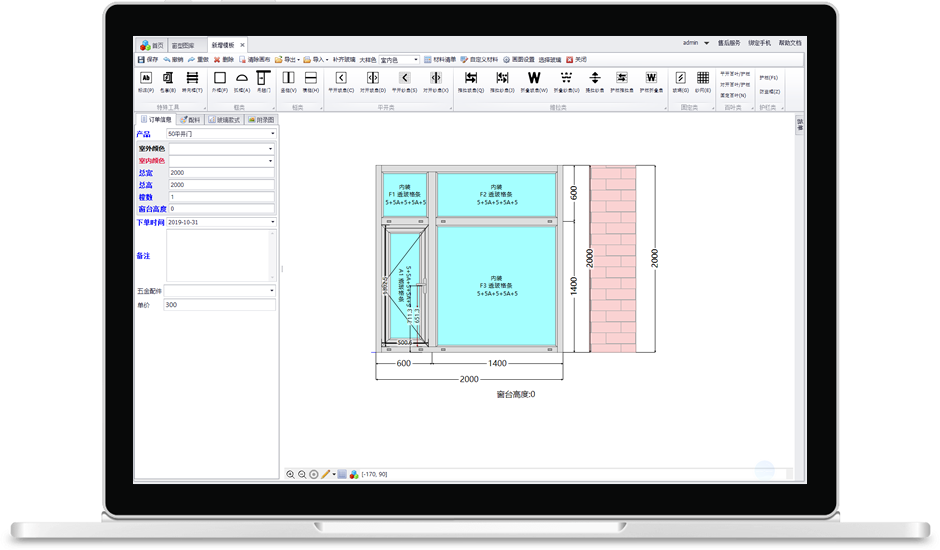Select the glass tool (G)
The width and height of the screenshot is (940, 550).
click(680, 82)
